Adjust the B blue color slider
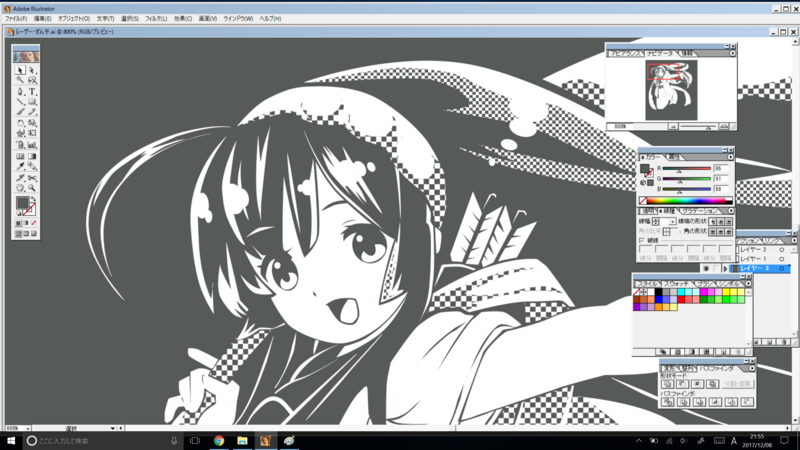Screen dimensions: 800x450 coord(679,191)
